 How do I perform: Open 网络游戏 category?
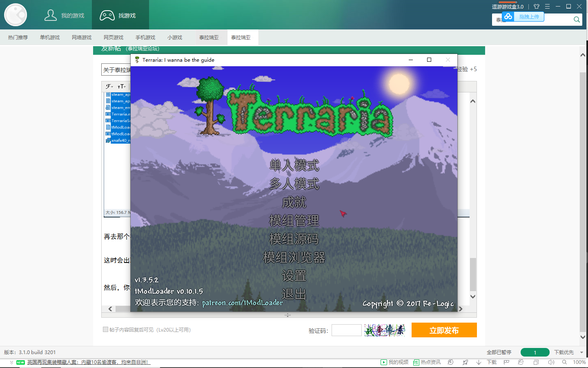(82, 38)
